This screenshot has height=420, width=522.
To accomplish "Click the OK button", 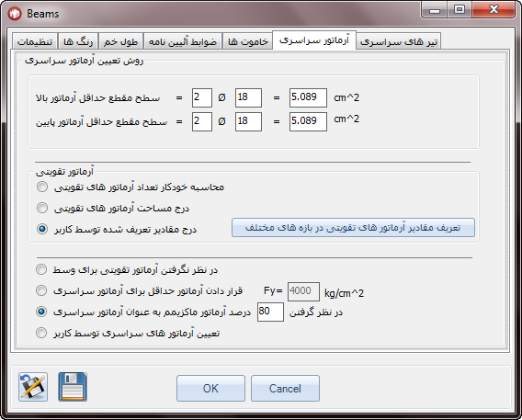I will (210, 389).
